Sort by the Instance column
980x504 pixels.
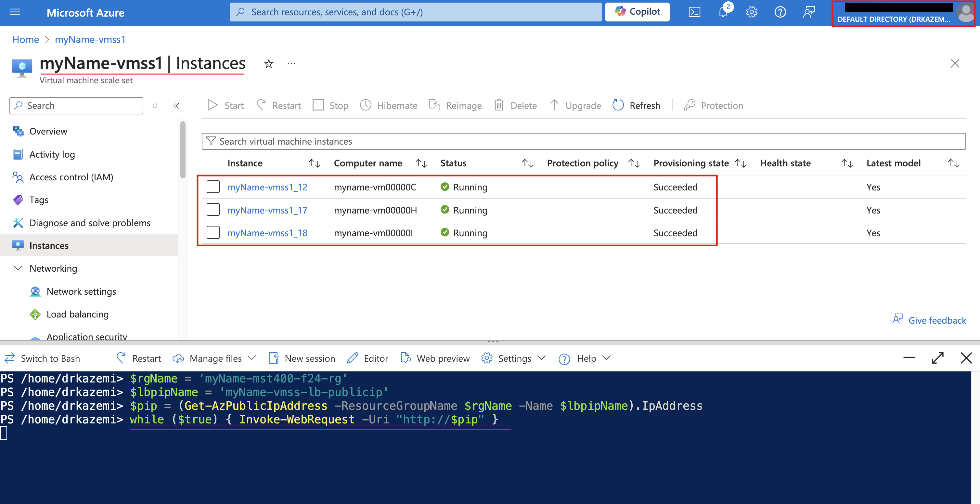tap(315, 163)
